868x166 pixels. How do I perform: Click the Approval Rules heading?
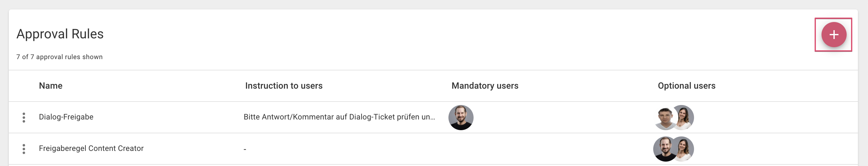pyautogui.click(x=60, y=34)
